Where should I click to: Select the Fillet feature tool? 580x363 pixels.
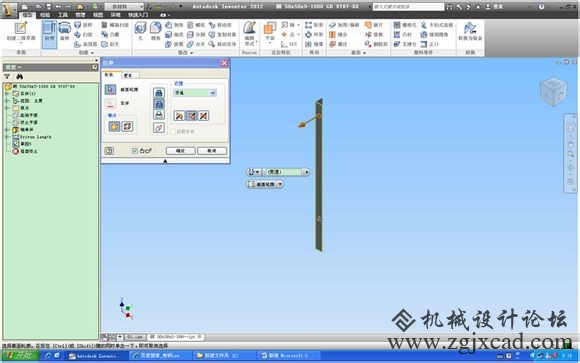coord(155,31)
